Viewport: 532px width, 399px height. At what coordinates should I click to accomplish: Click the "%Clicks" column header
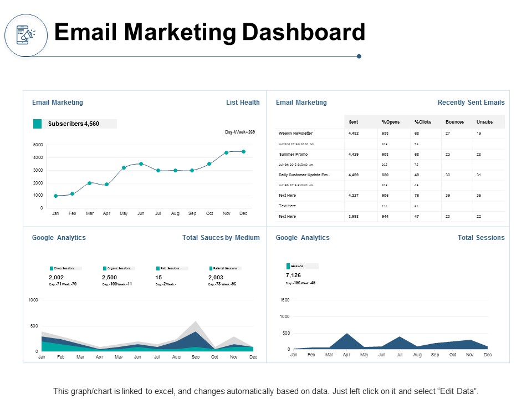[423, 122]
